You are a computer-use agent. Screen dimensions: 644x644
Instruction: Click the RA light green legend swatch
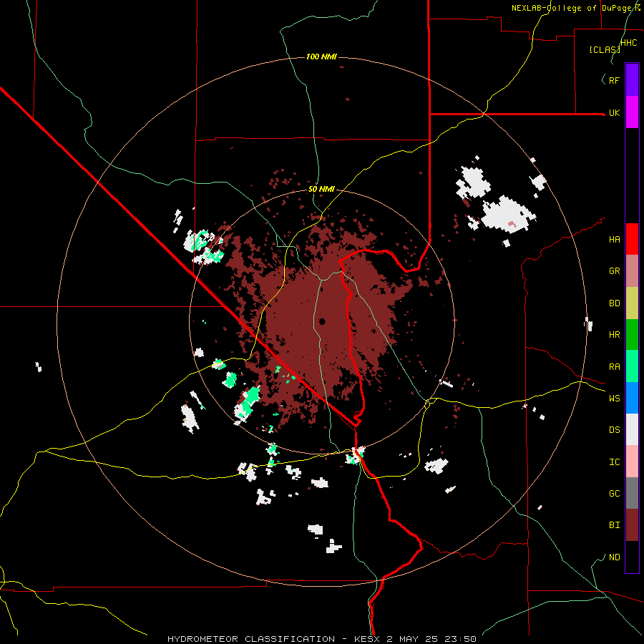[632, 366]
